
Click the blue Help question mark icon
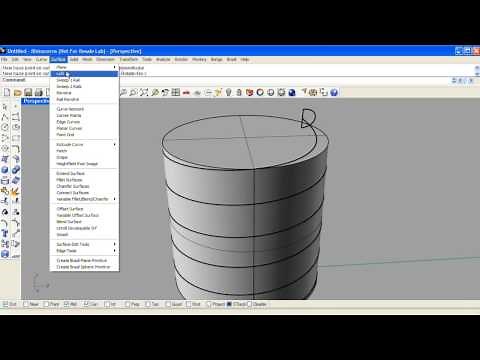tap(334, 92)
